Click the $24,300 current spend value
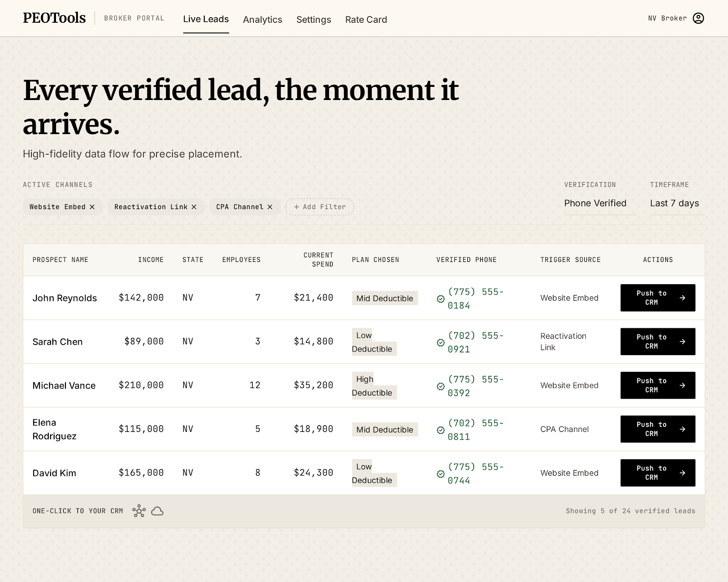Image resolution: width=728 pixels, height=582 pixels. (x=313, y=472)
